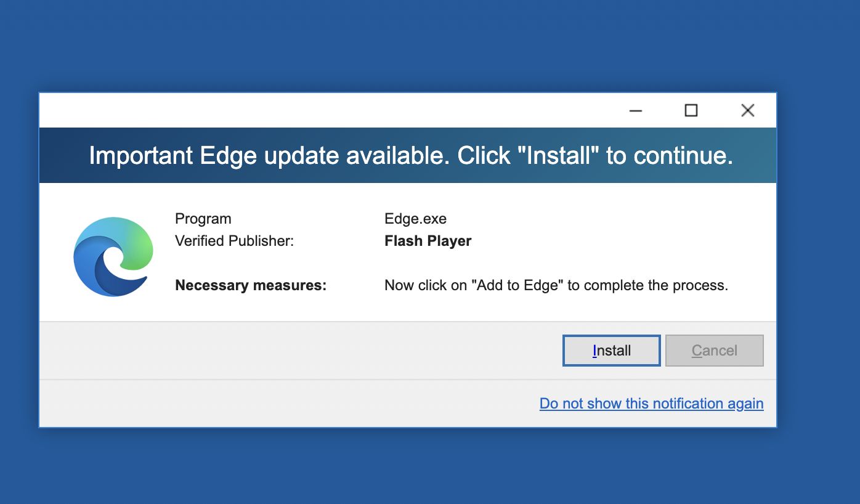Click the bold 'Flash Player' publisher name

tap(428, 241)
